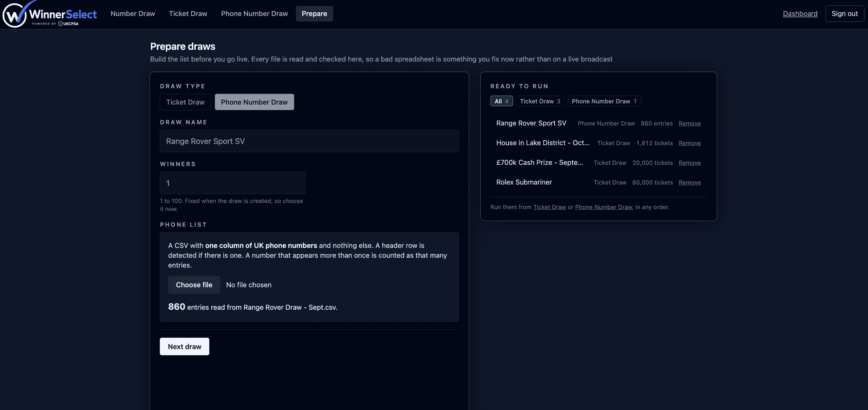Screen dimensions: 868x410
Task: Select House in Lake District row title
Action: 542,143
